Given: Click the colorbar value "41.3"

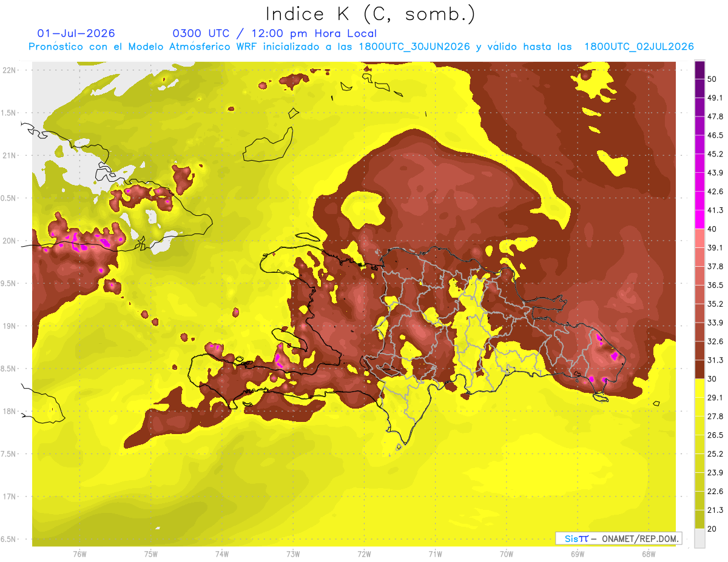Looking at the screenshot, I should point(715,210).
